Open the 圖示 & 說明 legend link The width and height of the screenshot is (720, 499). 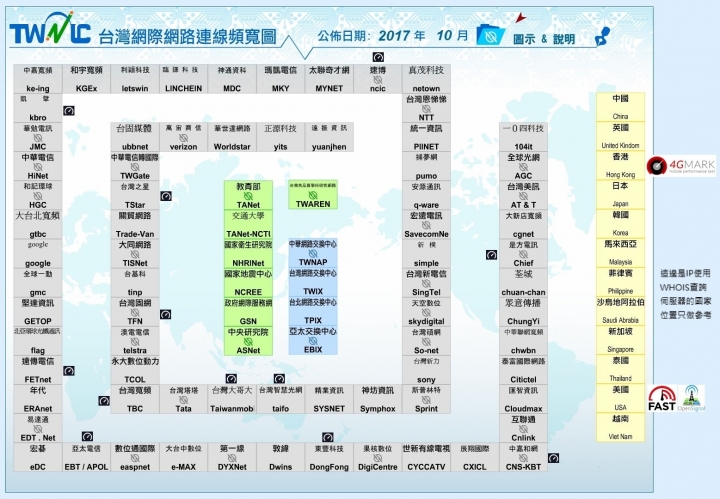pyautogui.click(x=544, y=39)
